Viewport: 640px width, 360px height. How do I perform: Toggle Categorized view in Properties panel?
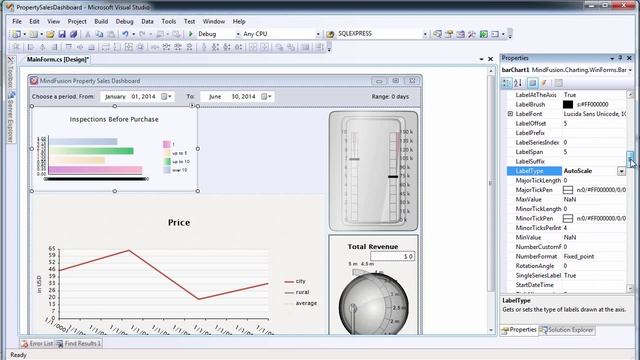coord(507,83)
